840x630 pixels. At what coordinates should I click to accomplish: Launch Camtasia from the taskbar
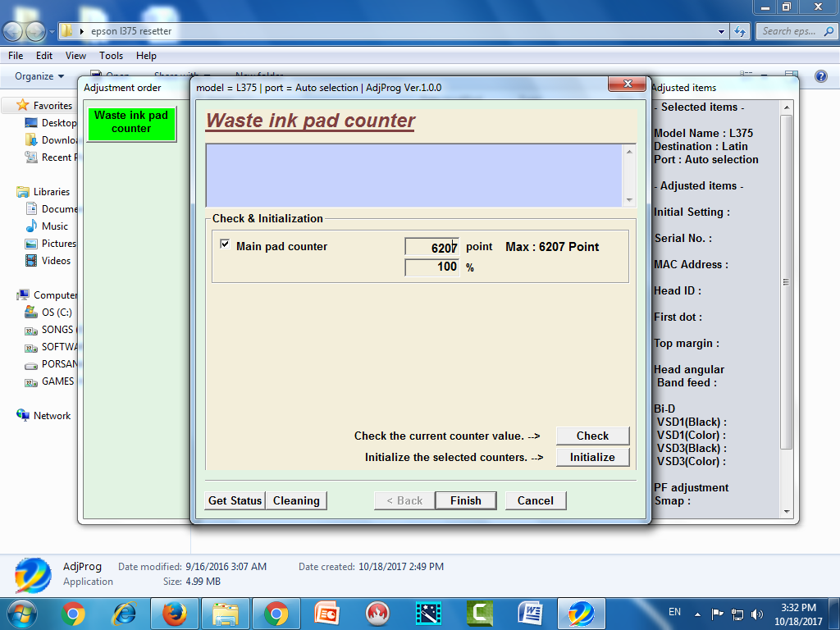click(479, 613)
